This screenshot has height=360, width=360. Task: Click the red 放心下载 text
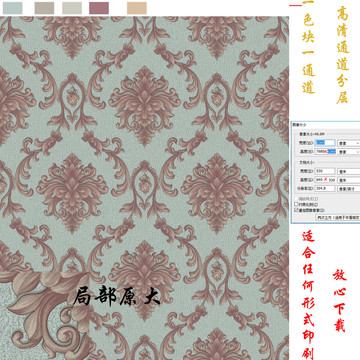coord(340,301)
